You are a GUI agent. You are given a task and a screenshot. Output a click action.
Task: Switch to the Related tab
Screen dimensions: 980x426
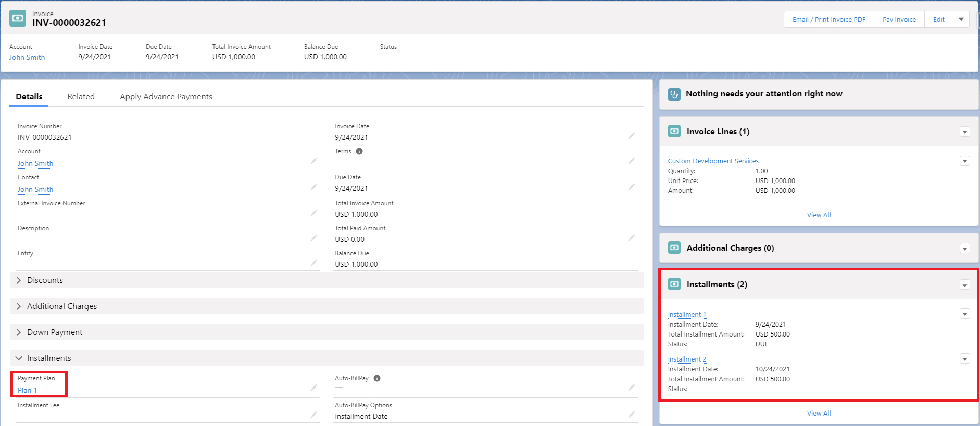click(x=81, y=97)
